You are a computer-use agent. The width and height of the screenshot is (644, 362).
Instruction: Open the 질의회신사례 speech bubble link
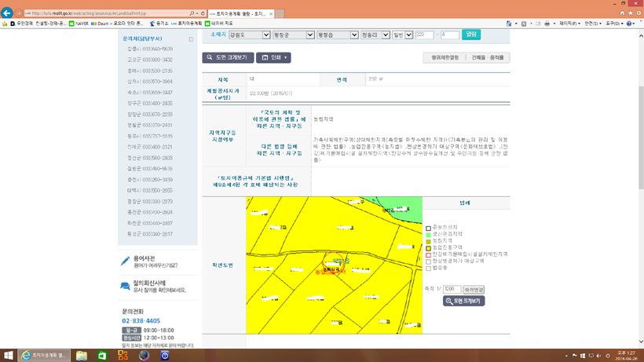(x=153, y=286)
